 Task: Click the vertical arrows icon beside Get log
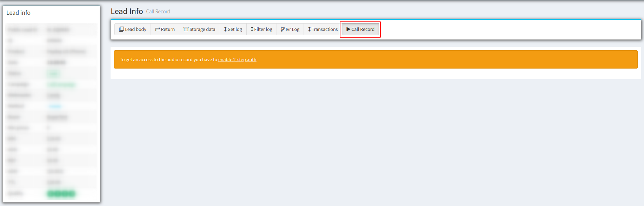(x=225, y=29)
